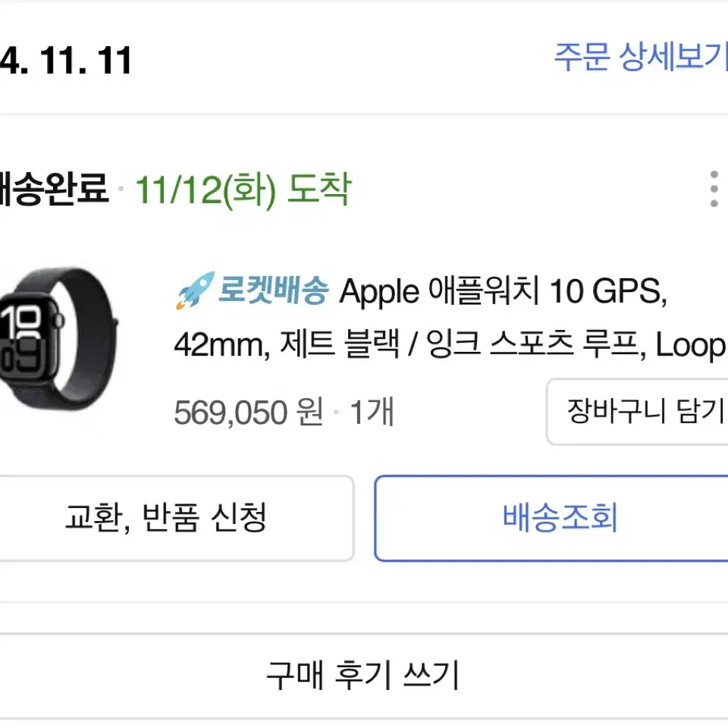Click the green 11/12(화) 도착 arrival text

click(x=243, y=190)
